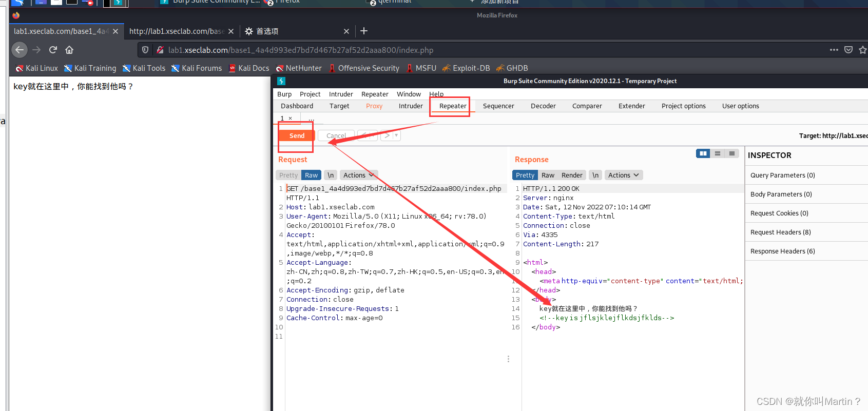Expand Request Cookies (0) in Inspector
868x411 pixels.
click(x=806, y=213)
